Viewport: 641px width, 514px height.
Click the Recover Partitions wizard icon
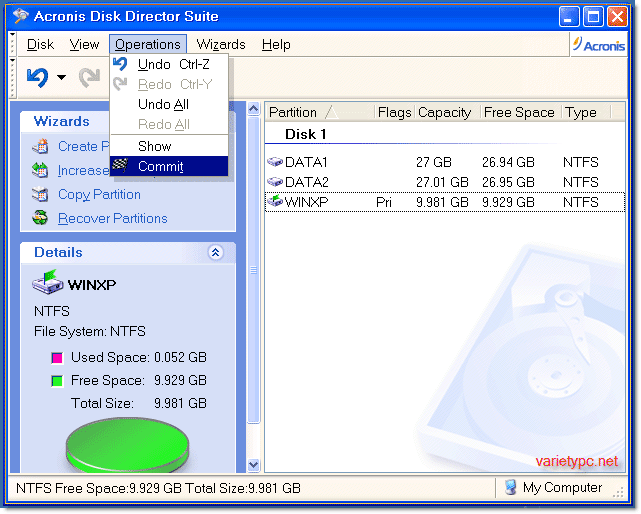(x=40, y=218)
